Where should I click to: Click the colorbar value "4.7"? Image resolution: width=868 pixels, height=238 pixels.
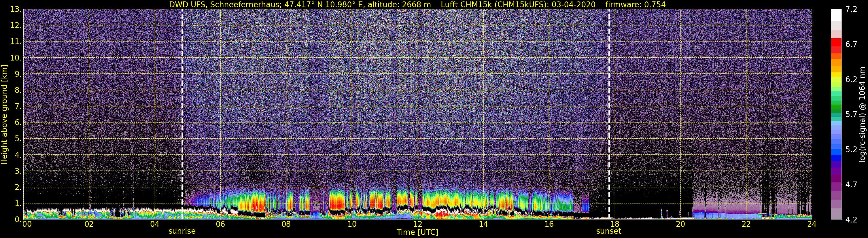click(x=851, y=185)
